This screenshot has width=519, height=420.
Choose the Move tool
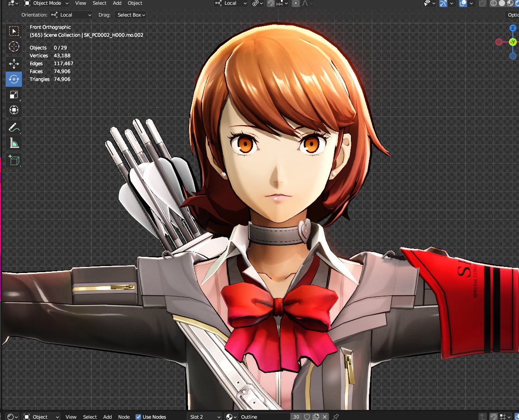point(14,63)
